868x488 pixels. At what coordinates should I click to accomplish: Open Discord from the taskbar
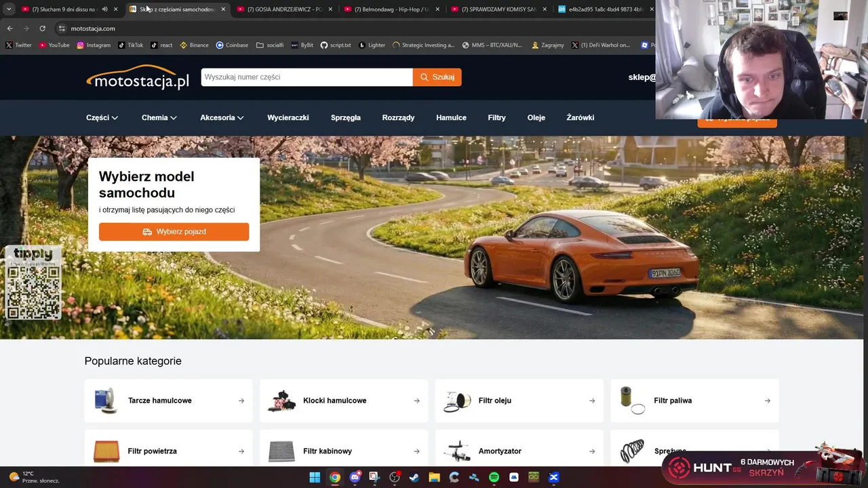click(x=355, y=477)
